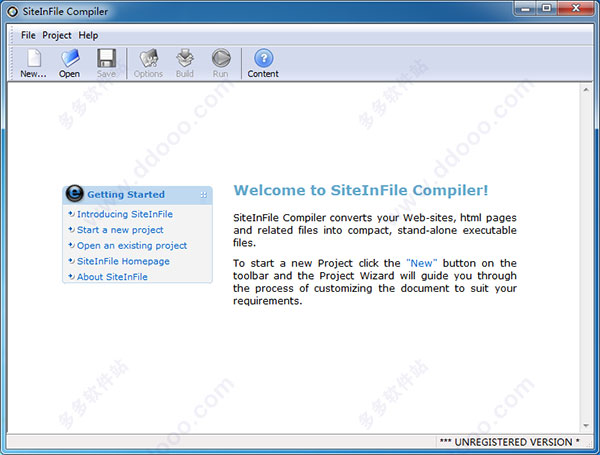Click the "New" link in the welcome text

coord(422,263)
